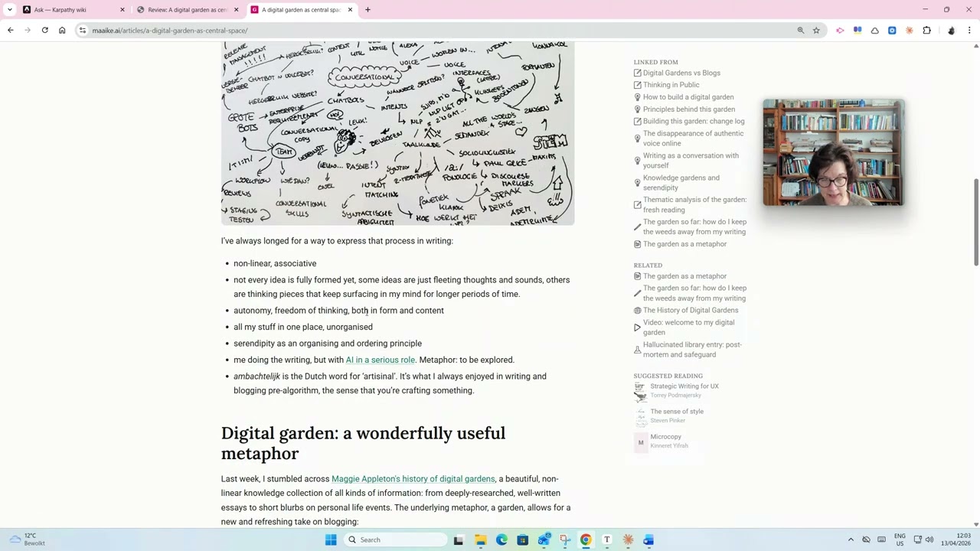Image resolution: width=980 pixels, height=551 pixels.
Task: Open 'Building this garden: change log' link
Action: 694,121
